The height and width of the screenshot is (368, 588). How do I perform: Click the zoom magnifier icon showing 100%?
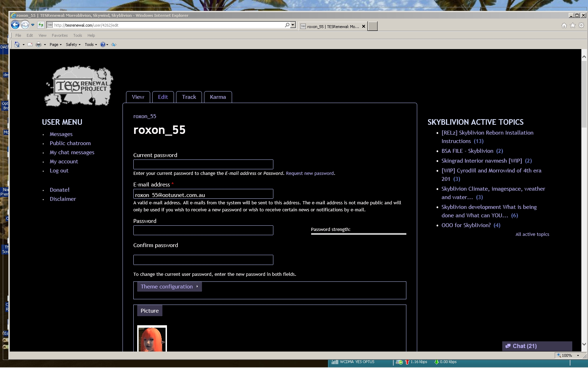(559, 355)
